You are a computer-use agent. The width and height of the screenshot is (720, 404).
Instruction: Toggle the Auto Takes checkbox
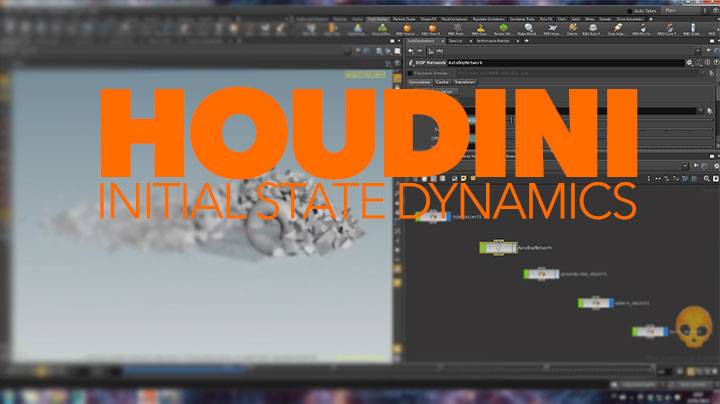click(x=630, y=11)
